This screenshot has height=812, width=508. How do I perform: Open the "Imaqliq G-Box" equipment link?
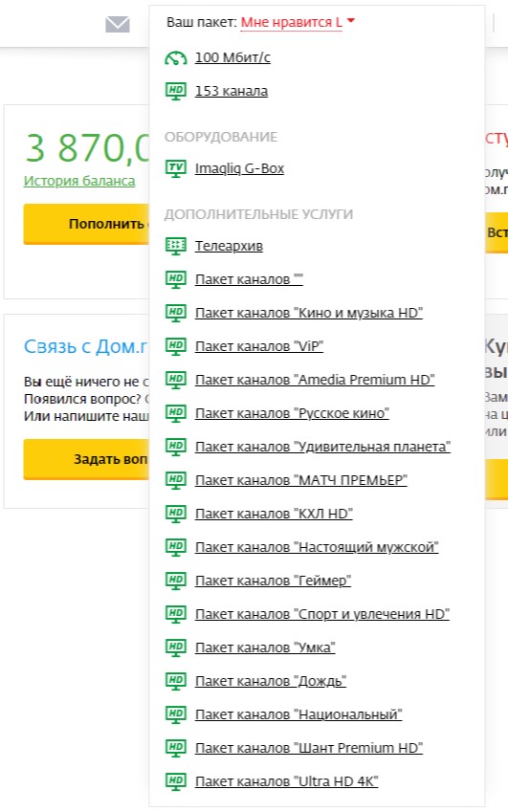[x=239, y=169]
